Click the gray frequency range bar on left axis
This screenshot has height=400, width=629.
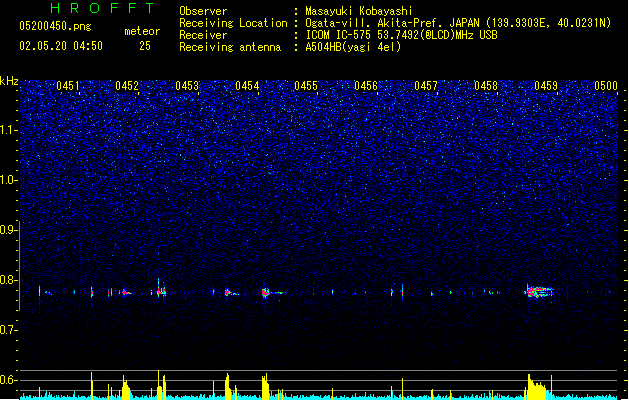20,266
